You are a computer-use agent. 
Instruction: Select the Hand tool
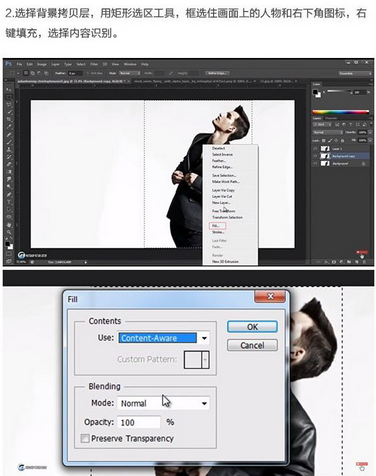9,225
